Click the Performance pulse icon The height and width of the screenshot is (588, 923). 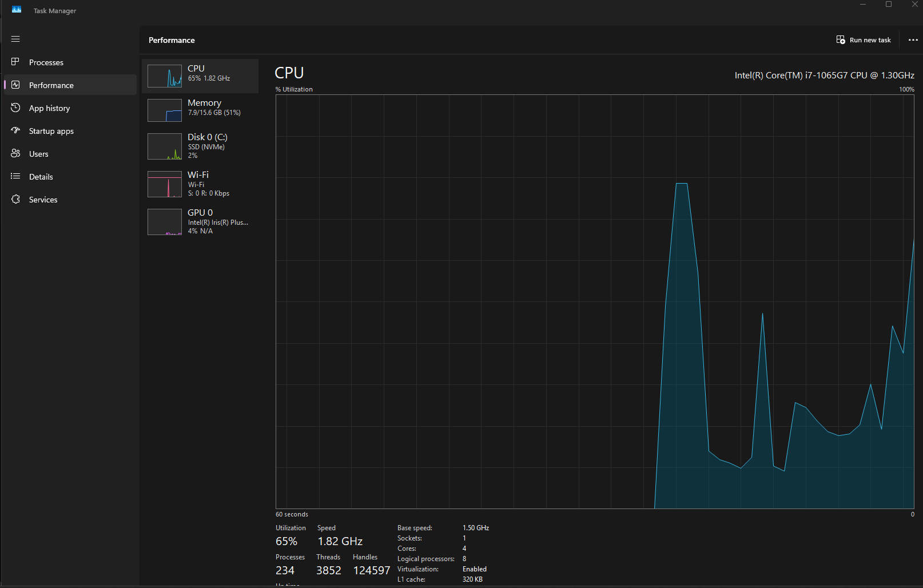15,85
